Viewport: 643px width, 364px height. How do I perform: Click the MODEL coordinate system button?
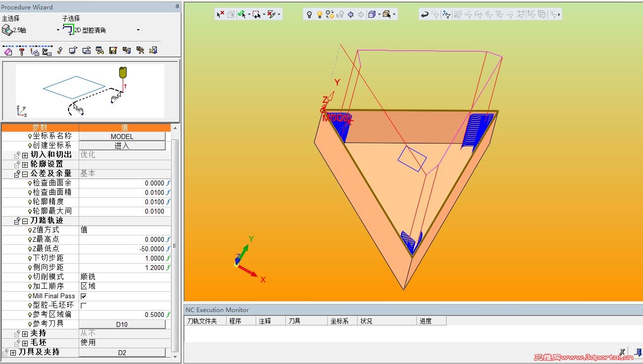tap(122, 136)
